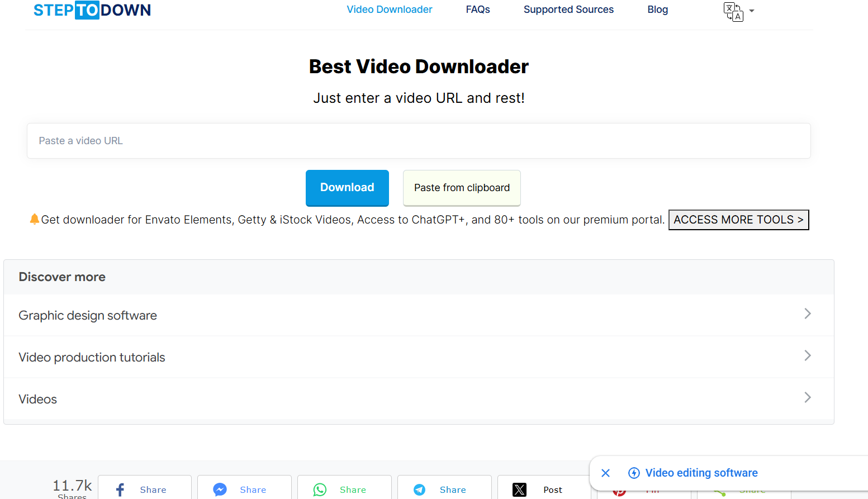This screenshot has height=499, width=868.
Task: Expand the Videos row chevron
Action: coord(807,397)
